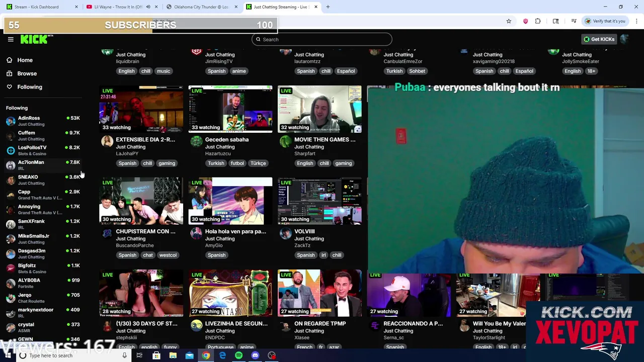
Task: Click the KICK logo
Action: click(36, 39)
